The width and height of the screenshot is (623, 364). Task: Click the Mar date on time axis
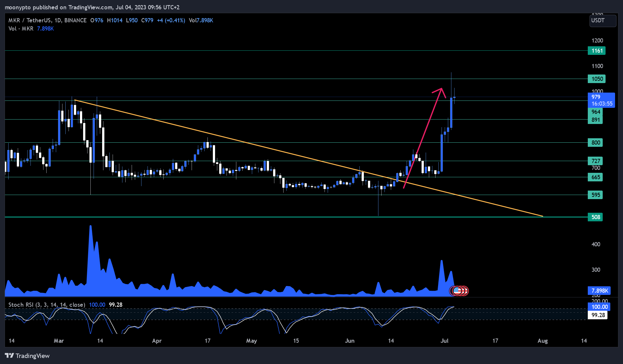pyautogui.click(x=59, y=341)
